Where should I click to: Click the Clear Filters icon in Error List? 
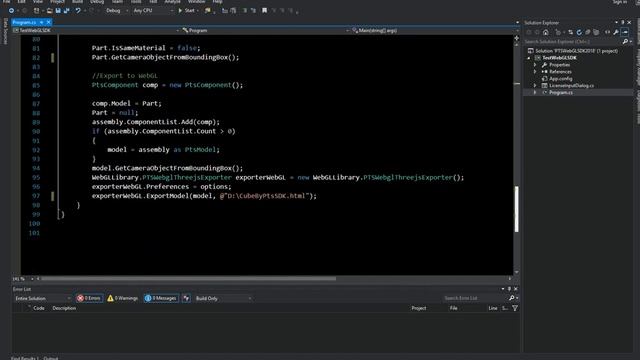click(186, 298)
